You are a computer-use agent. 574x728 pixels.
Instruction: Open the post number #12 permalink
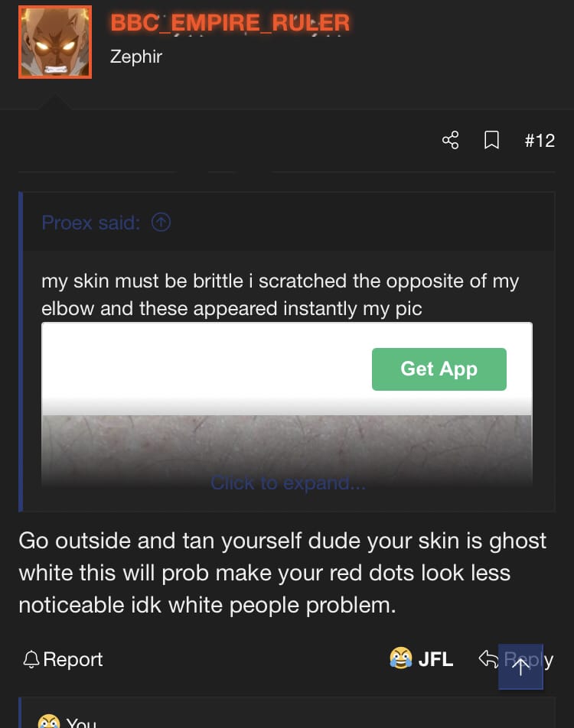[540, 140]
